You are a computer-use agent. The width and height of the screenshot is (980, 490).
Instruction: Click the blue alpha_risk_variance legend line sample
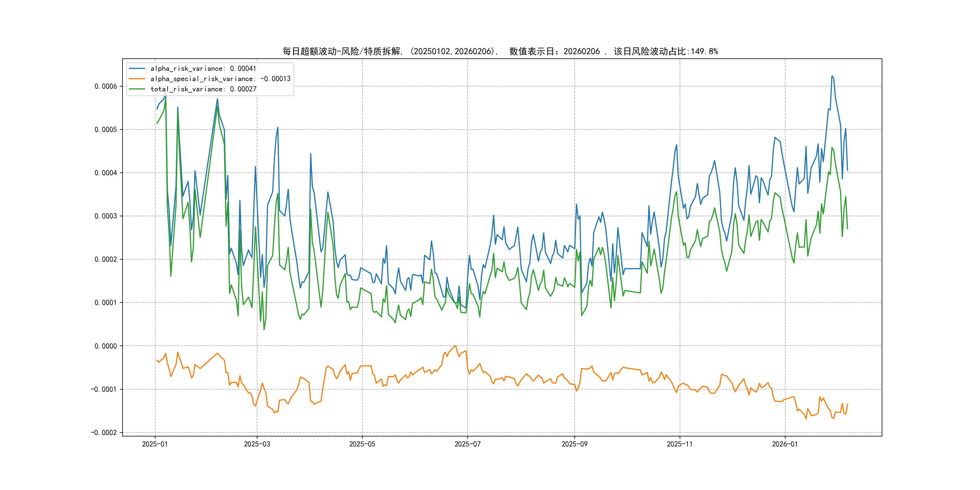(137, 68)
